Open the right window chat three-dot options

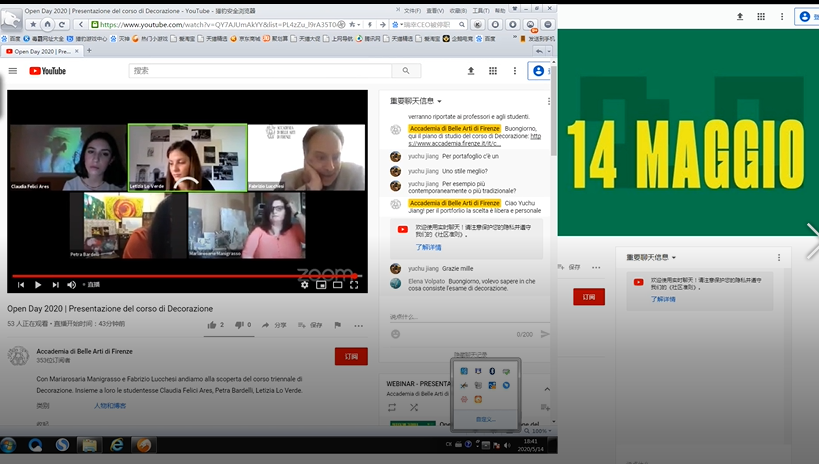(779, 258)
